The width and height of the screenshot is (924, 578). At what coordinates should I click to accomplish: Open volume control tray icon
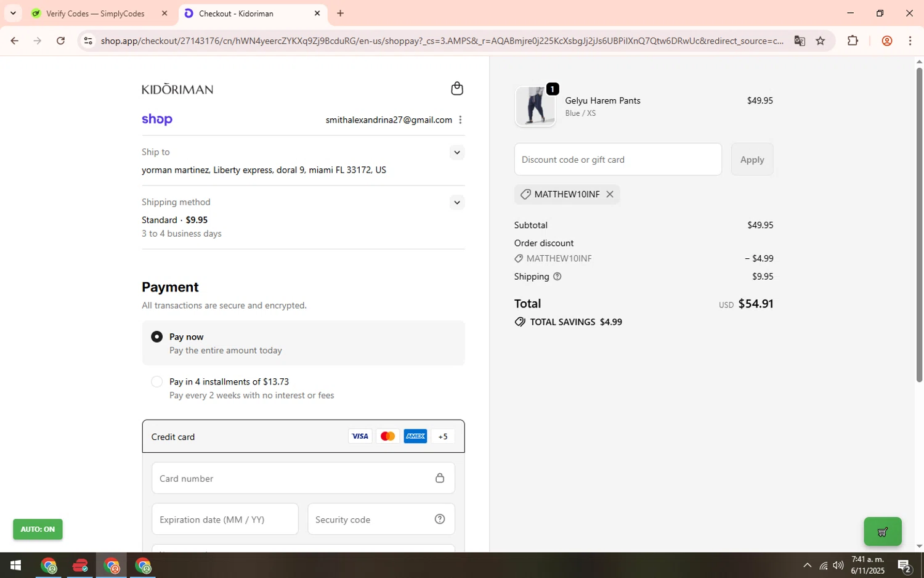[838, 565]
